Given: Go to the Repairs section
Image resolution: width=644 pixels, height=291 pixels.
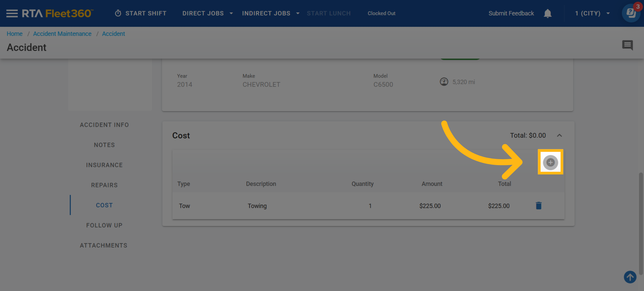Looking at the screenshot, I should click(104, 185).
